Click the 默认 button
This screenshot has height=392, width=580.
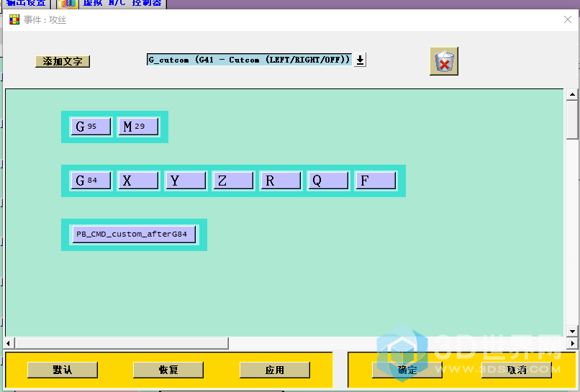tap(63, 370)
